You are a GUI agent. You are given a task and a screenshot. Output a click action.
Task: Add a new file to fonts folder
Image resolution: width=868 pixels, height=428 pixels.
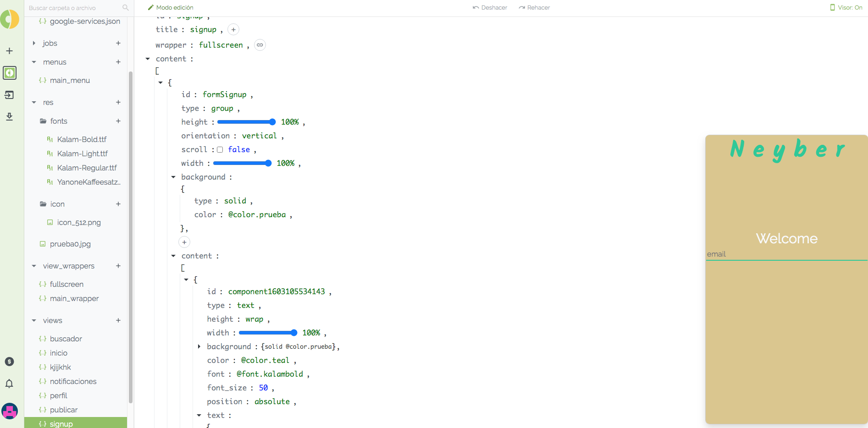coord(118,121)
